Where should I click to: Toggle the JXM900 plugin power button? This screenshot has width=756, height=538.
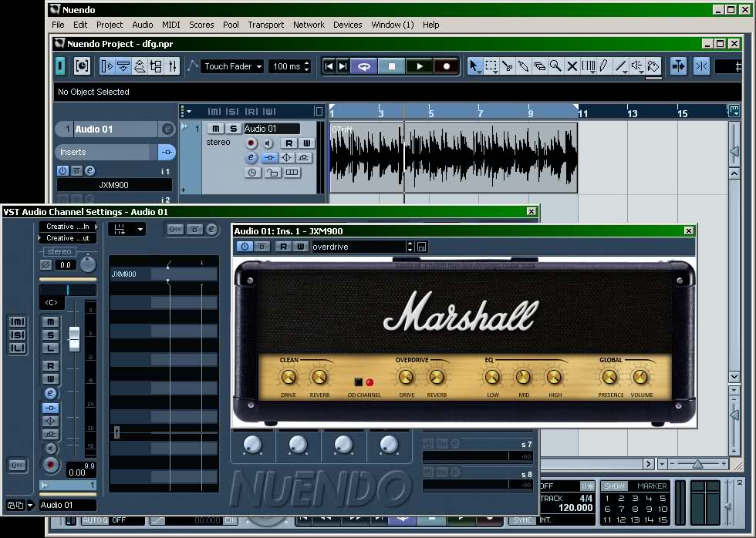click(245, 246)
